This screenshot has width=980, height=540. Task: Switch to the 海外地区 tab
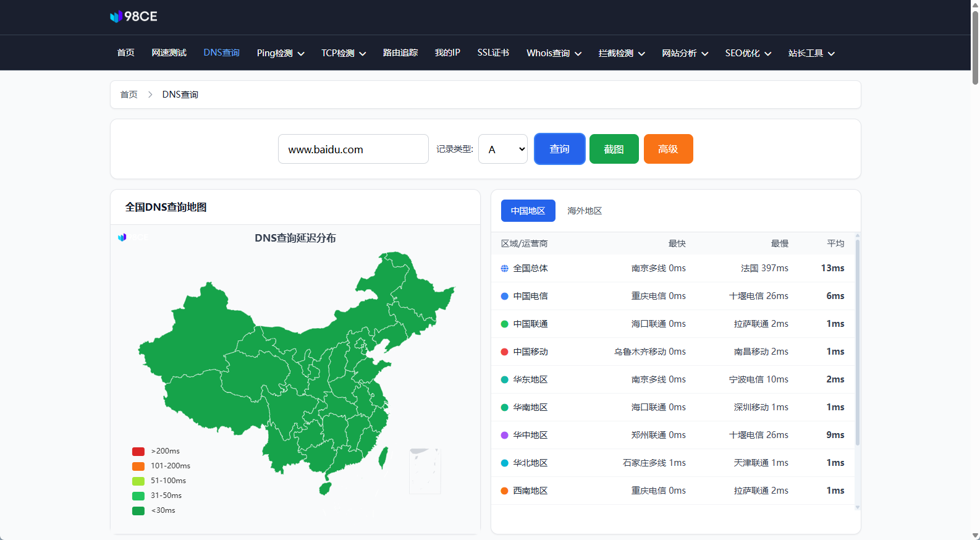click(x=584, y=211)
